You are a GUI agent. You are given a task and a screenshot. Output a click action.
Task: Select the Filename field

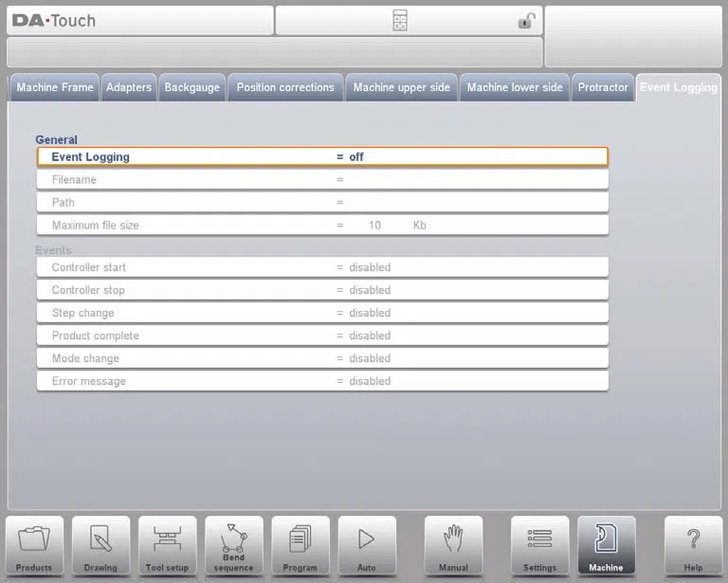322,179
